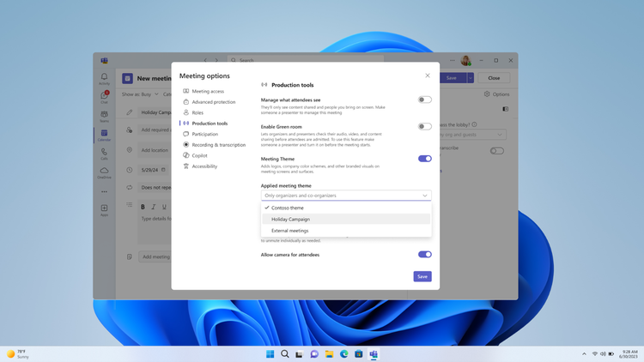Open Microsoft Edge in taskbar

pos(343,353)
